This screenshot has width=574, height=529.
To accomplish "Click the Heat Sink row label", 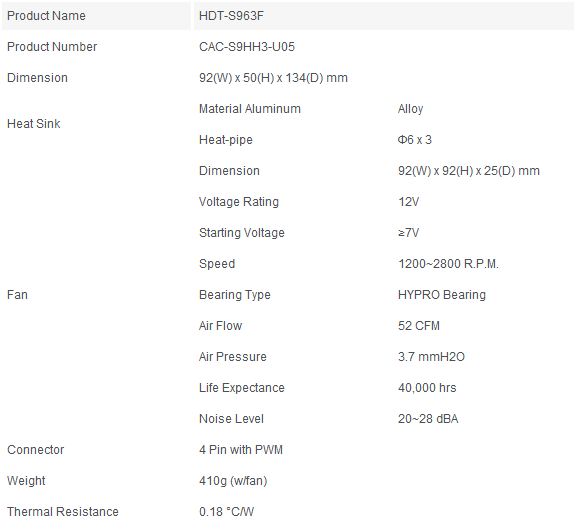I will point(34,124).
